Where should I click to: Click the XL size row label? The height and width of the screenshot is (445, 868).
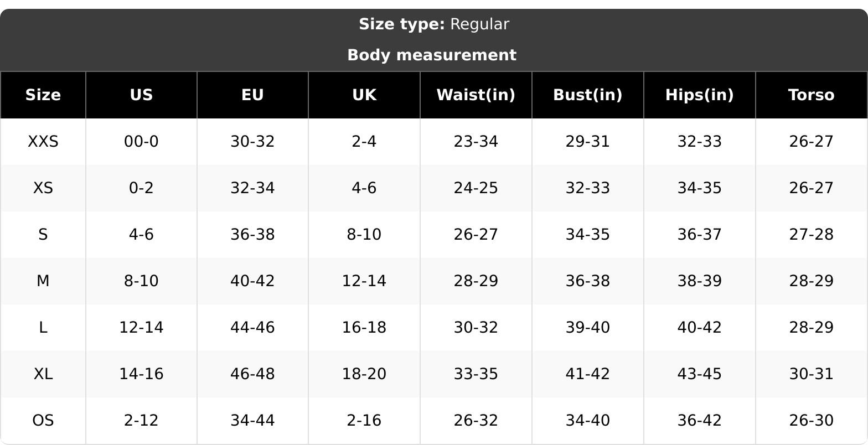[x=43, y=374]
